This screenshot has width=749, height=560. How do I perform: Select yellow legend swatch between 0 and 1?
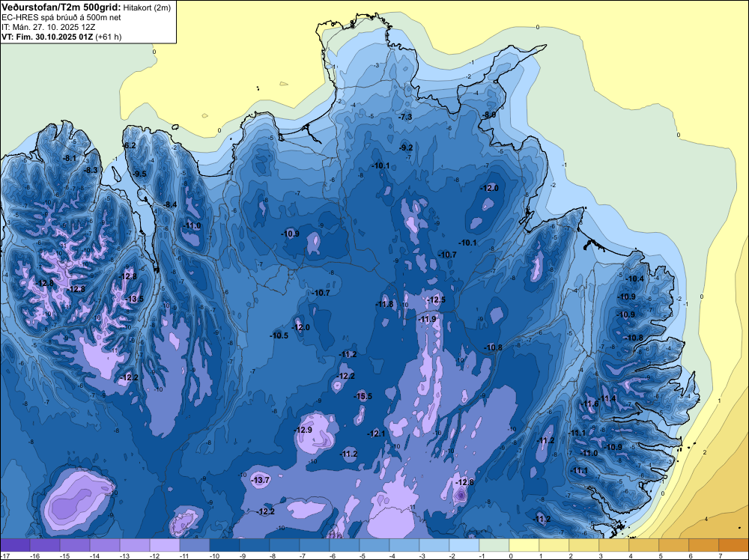[x=524, y=545]
